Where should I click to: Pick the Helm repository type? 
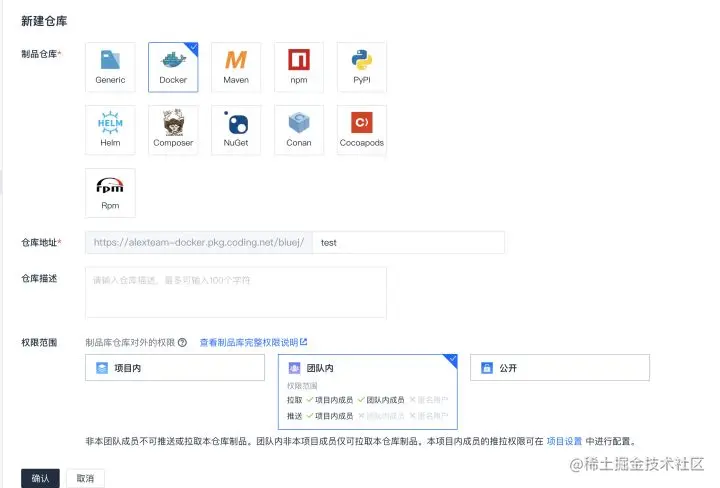coord(110,130)
